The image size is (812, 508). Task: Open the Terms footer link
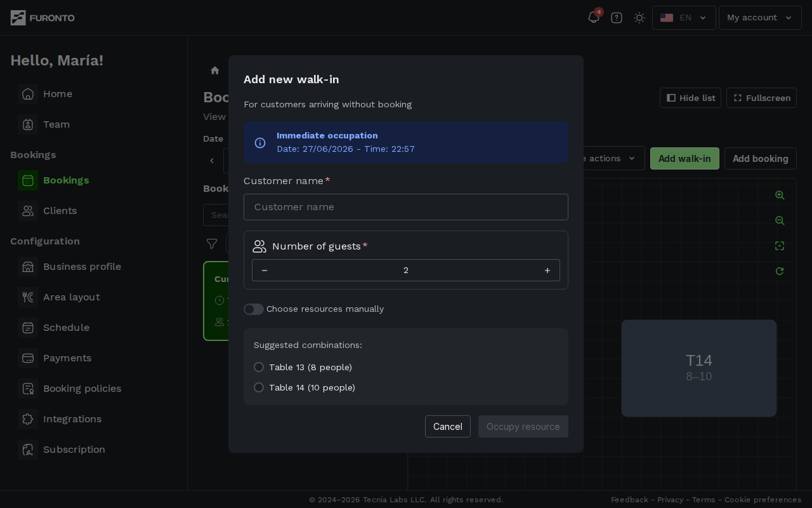pos(704,500)
